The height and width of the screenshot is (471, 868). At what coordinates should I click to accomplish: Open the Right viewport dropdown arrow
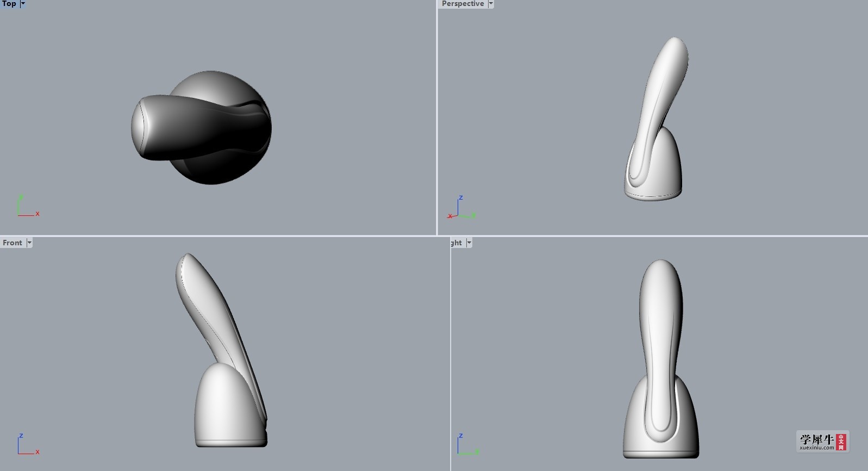point(469,243)
